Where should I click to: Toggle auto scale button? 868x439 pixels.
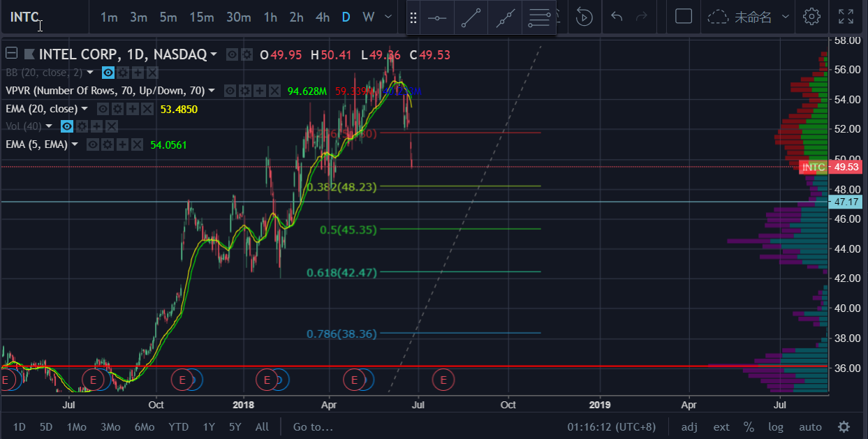pos(810,426)
